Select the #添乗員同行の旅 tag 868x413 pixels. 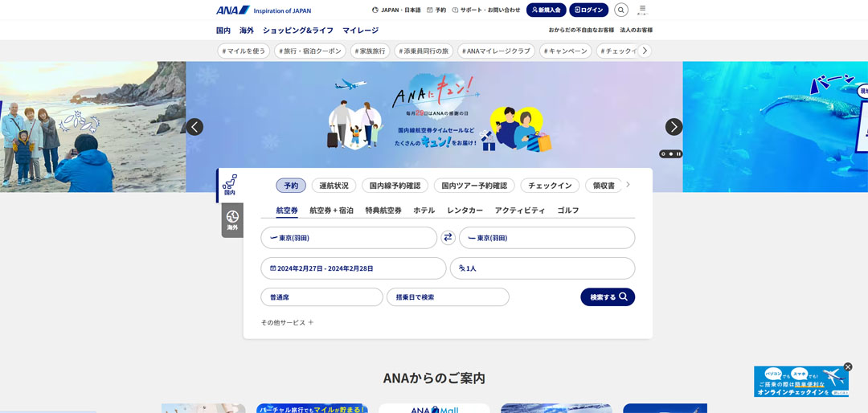[424, 51]
